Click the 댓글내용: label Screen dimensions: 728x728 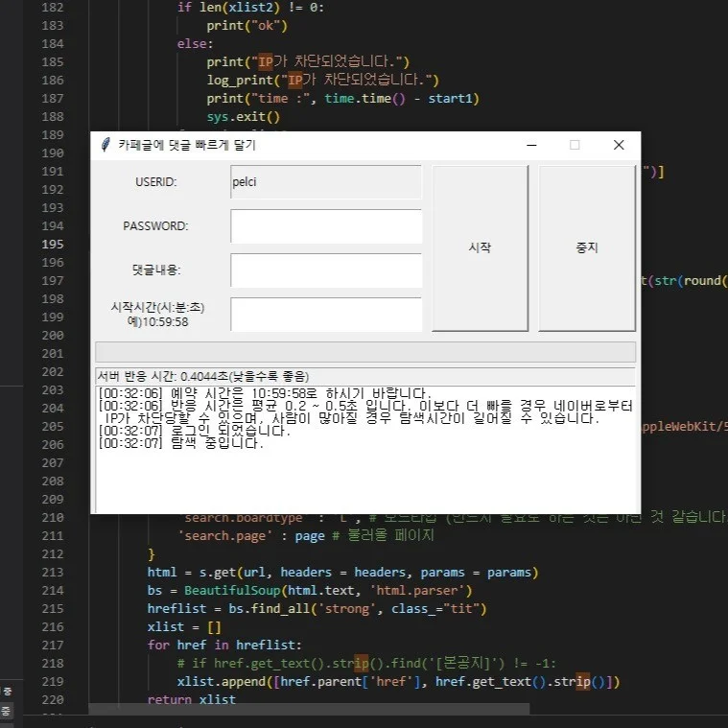click(x=156, y=270)
